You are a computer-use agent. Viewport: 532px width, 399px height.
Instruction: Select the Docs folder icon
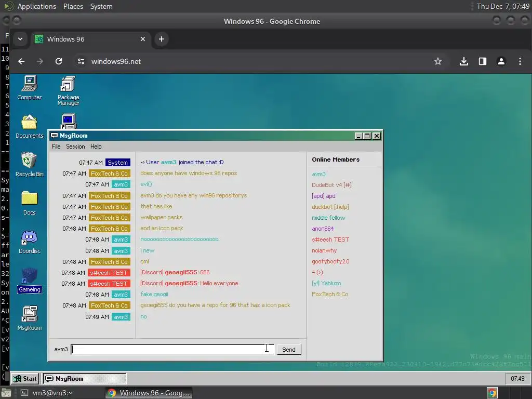coord(30,203)
